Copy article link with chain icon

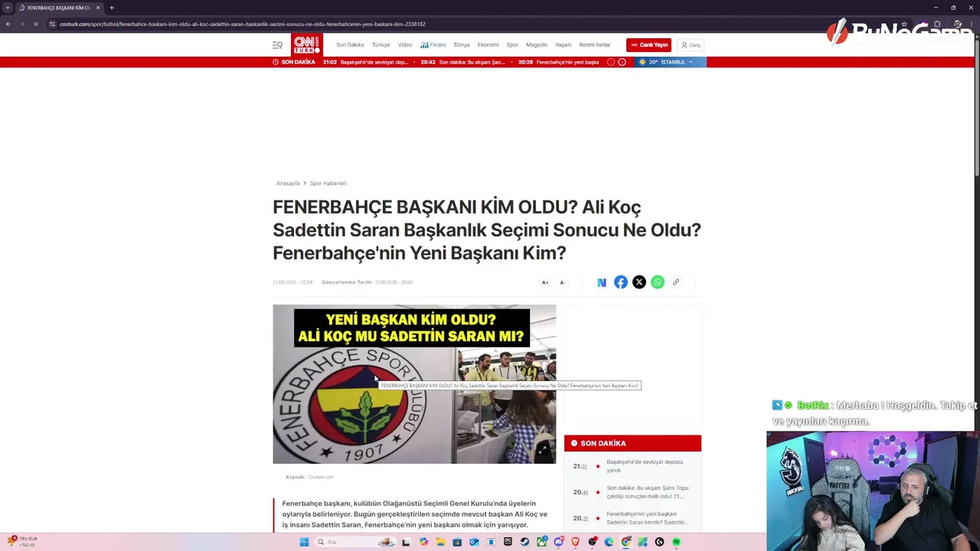click(x=676, y=282)
